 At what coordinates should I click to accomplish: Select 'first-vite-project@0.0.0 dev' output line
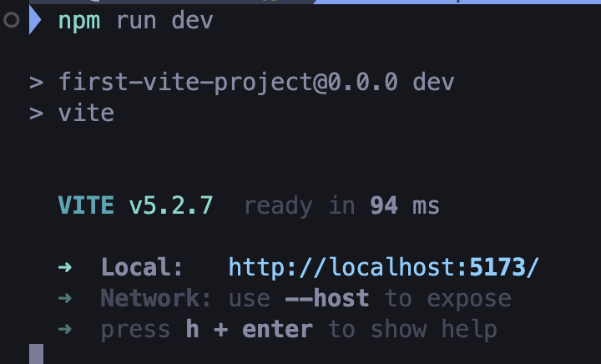point(256,83)
